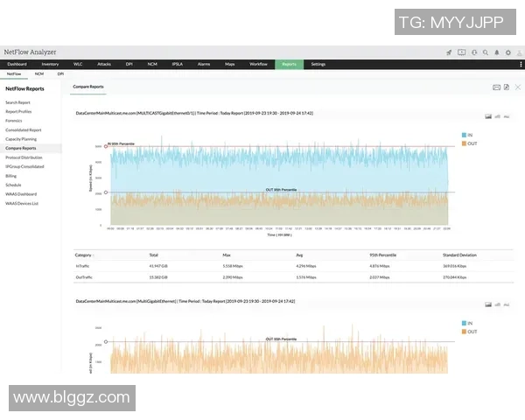Open the search magnifier in top bar
This screenshot has width=525, height=420.
pyautogui.click(x=485, y=52)
